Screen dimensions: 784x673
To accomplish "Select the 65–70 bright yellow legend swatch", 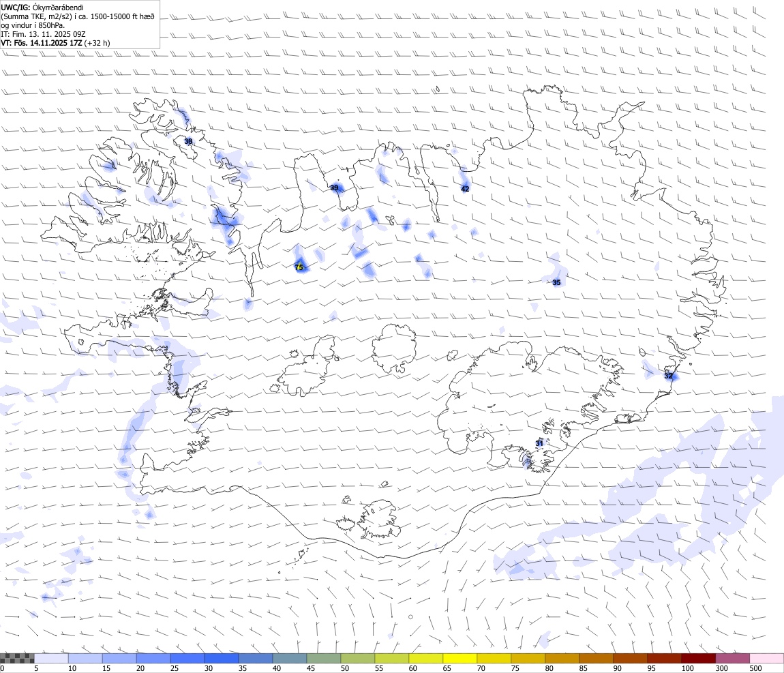I will pyautogui.click(x=460, y=658).
